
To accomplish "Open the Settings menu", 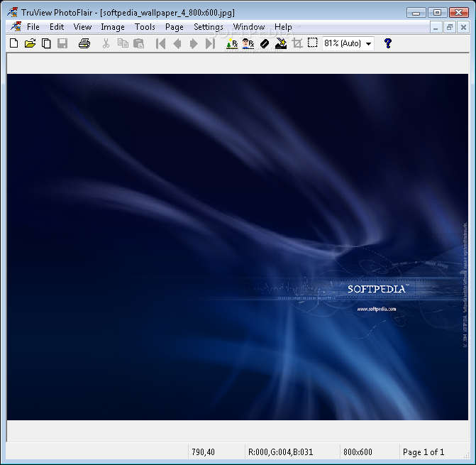I will (x=209, y=27).
